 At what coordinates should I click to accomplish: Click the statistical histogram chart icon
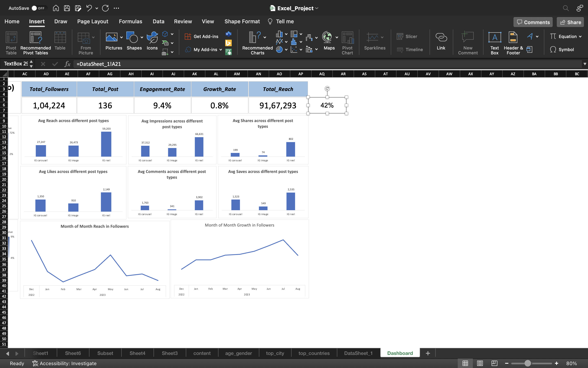[294, 42]
